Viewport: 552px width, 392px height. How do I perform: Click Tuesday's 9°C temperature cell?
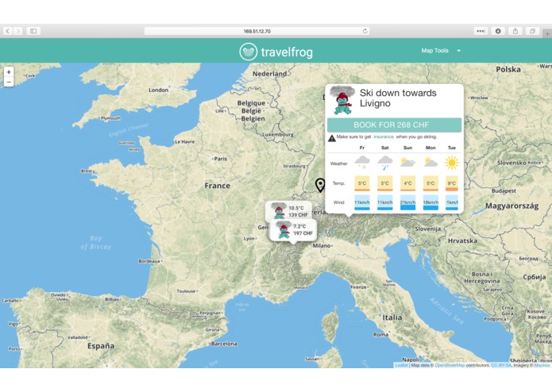[x=452, y=183]
